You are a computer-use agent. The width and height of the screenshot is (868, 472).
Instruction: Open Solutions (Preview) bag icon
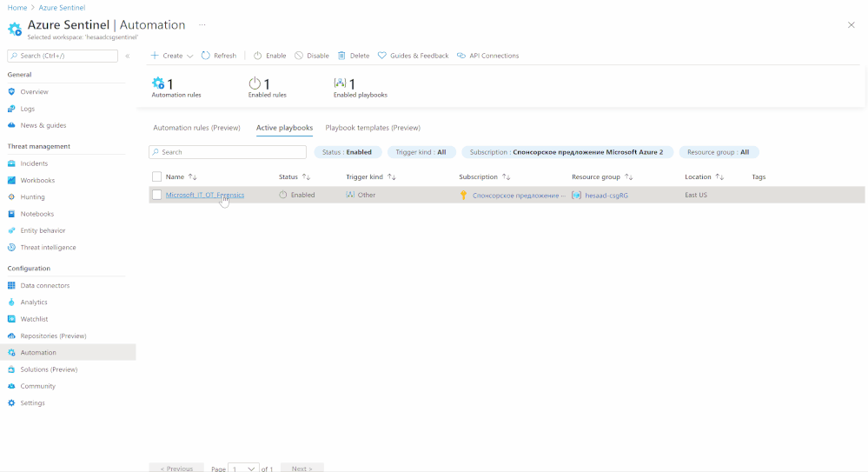[x=11, y=369]
